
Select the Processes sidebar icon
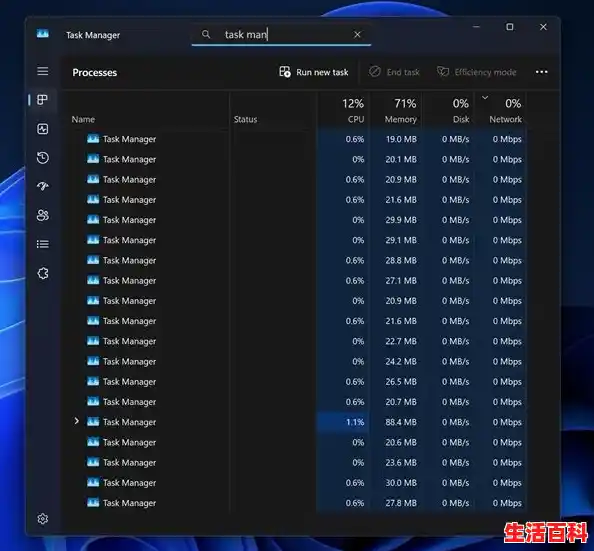click(x=42, y=100)
